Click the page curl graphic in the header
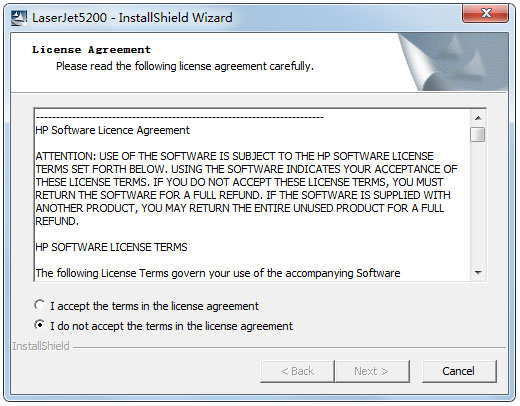Image resolution: width=520 pixels, height=406 pixels. (x=453, y=62)
